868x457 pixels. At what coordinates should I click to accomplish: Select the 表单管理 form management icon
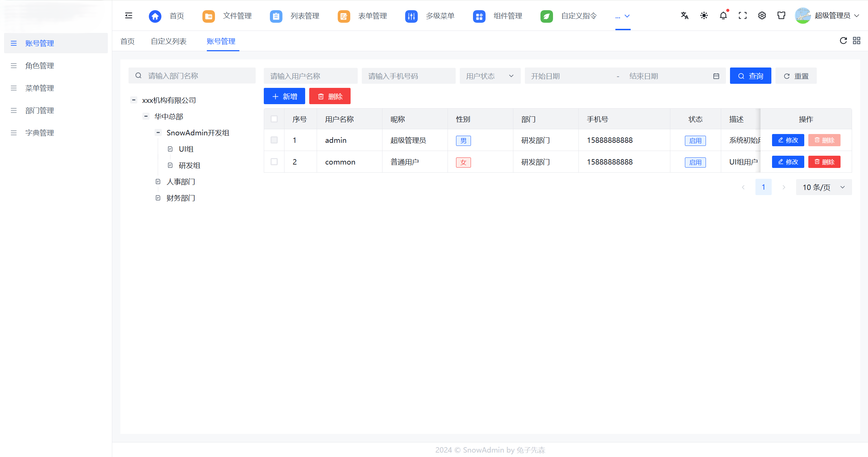pos(343,16)
